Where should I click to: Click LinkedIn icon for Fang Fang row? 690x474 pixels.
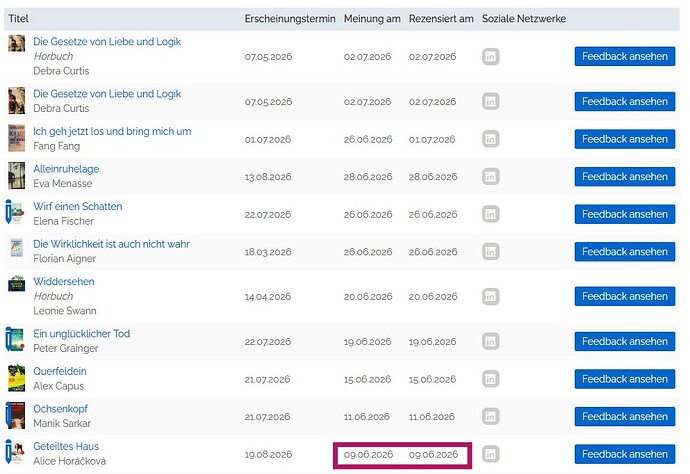490,139
